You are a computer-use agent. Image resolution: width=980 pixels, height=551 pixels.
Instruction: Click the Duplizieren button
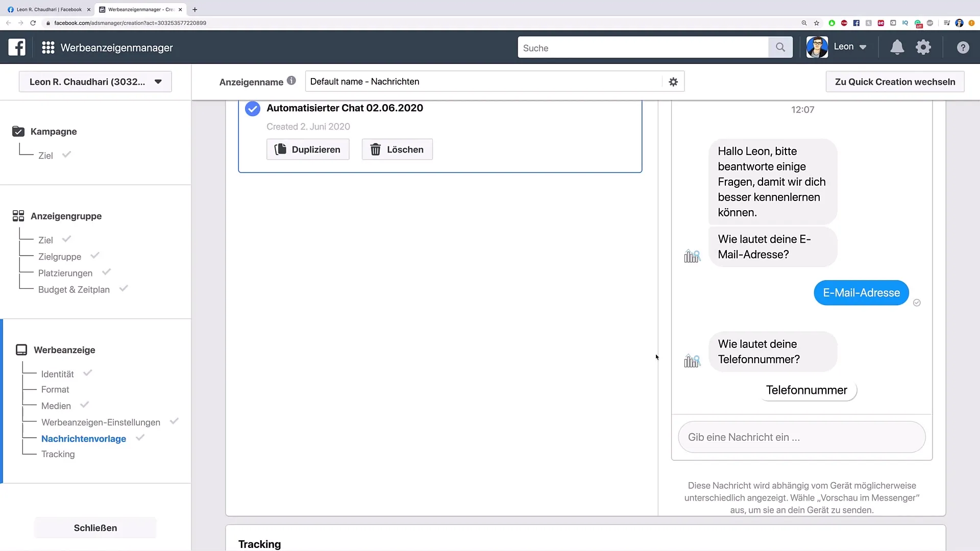pos(308,149)
